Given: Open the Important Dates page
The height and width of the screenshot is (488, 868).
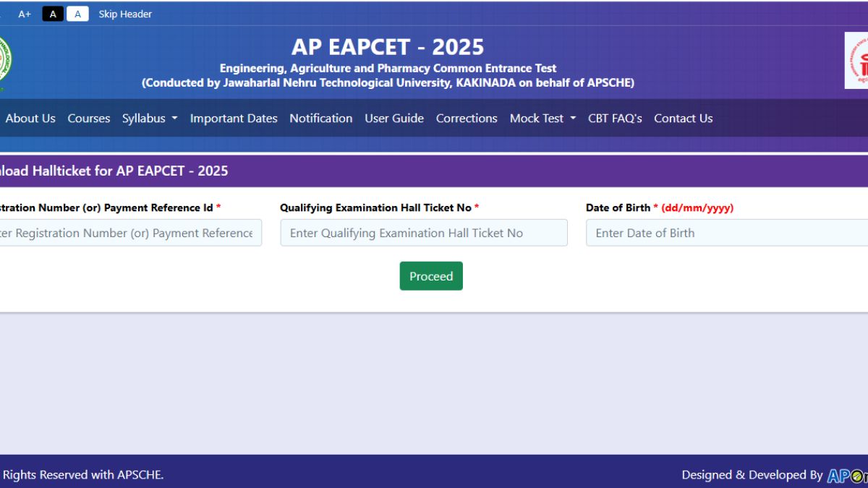Looking at the screenshot, I should coord(234,119).
